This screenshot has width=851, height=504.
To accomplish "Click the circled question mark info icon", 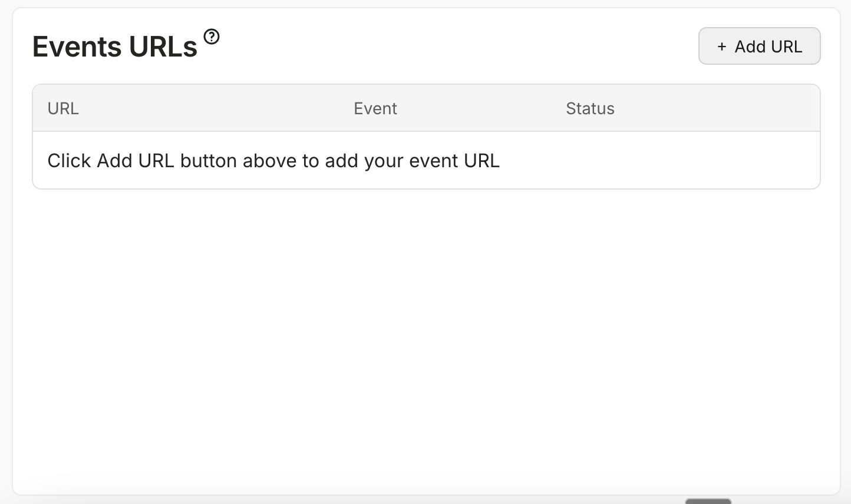I will [x=212, y=37].
